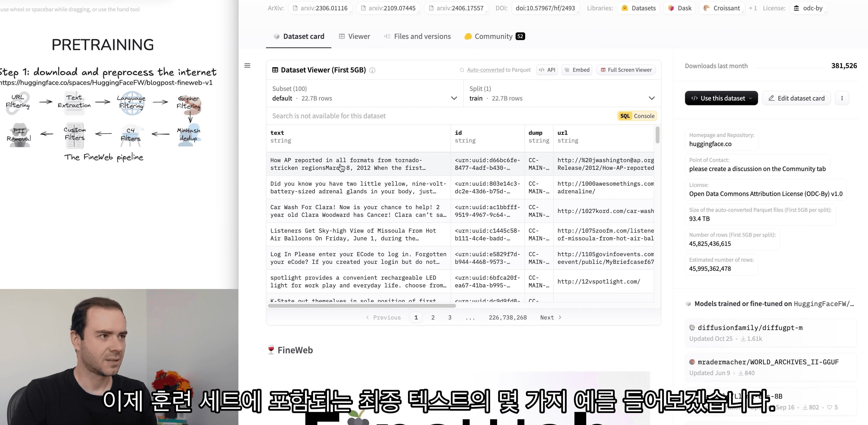The image size is (868, 425).
Task: Go to page 3 of dataset viewer
Action: [x=450, y=318]
